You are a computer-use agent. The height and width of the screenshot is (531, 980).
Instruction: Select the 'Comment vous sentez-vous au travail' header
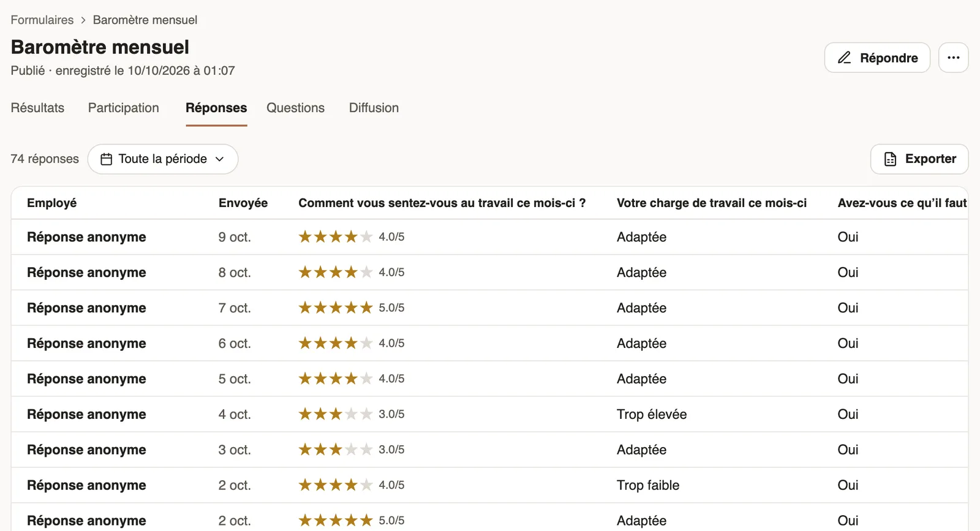(442, 203)
